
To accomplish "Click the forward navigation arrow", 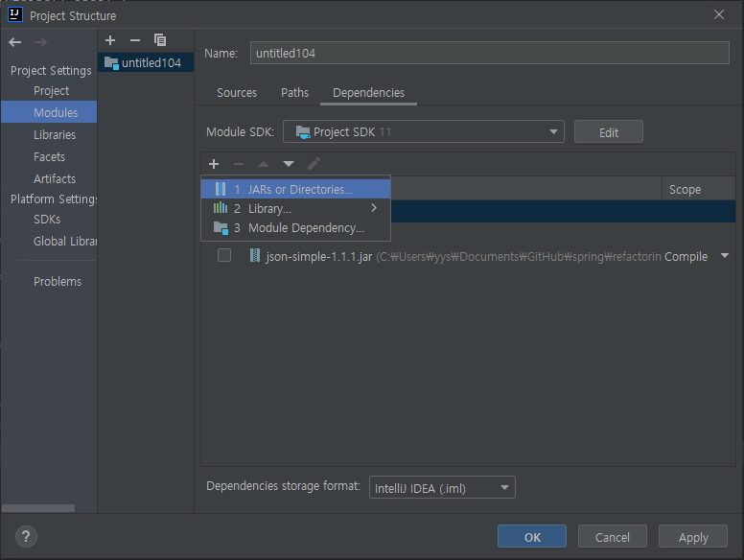I will (x=41, y=42).
